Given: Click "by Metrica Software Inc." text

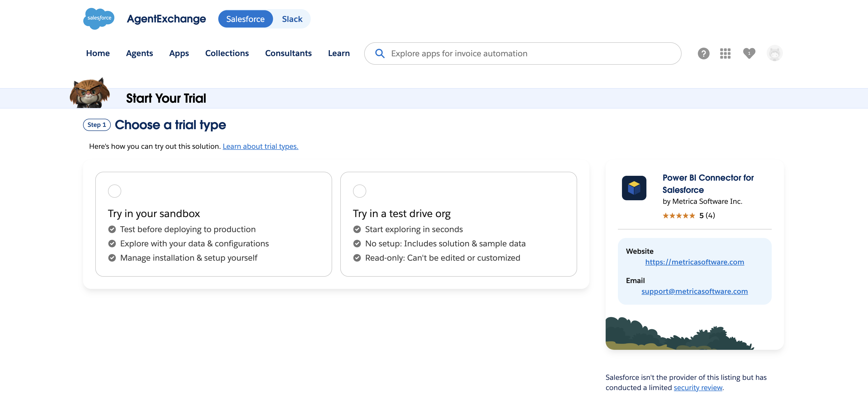Looking at the screenshot, I should click(x=702, y=201).
